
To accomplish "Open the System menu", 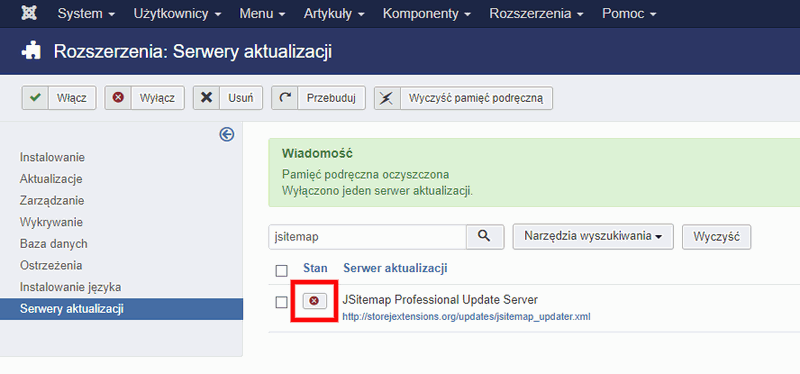I will pyautogui.click(x=86, y=14).
